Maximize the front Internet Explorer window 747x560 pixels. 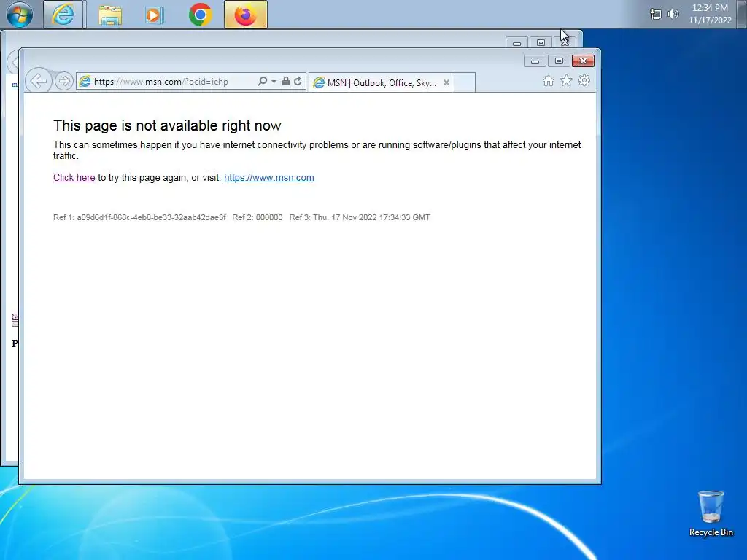(x=559, y=61)
